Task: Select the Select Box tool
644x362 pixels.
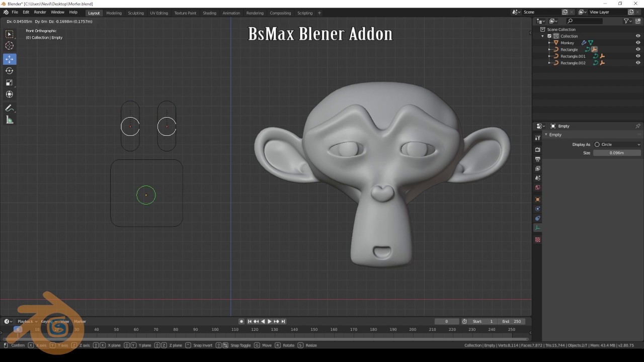Action: pos(10,34)
